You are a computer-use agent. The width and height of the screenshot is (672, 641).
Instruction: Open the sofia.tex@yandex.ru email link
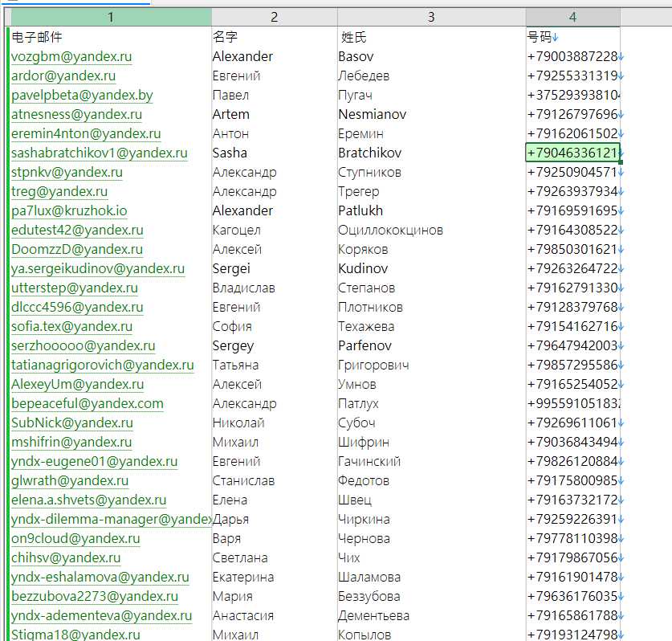(72, 327)
